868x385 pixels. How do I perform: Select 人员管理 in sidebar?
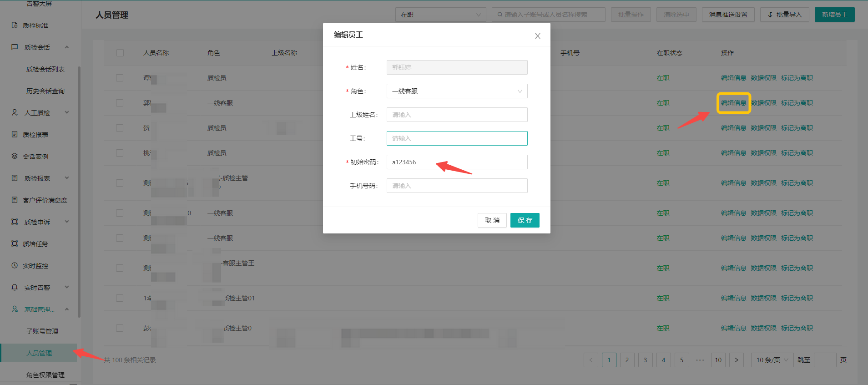(39, 353)
